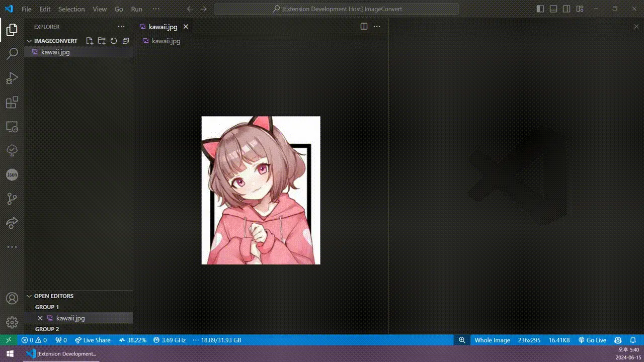Click the Whole Image status bar entry

(492, 340)
